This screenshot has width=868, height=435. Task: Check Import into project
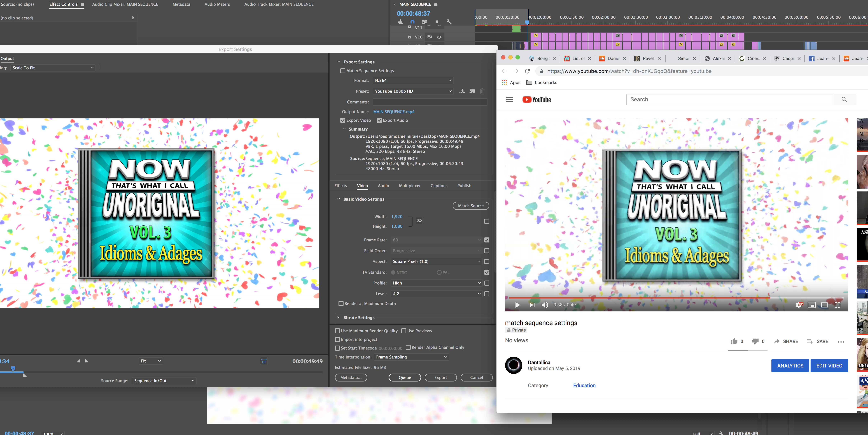pos(337,340)
